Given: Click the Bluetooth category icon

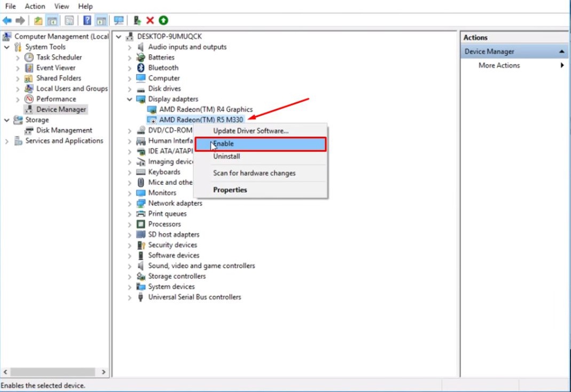Looking at the screenshot, I should [x=141, y=68].
